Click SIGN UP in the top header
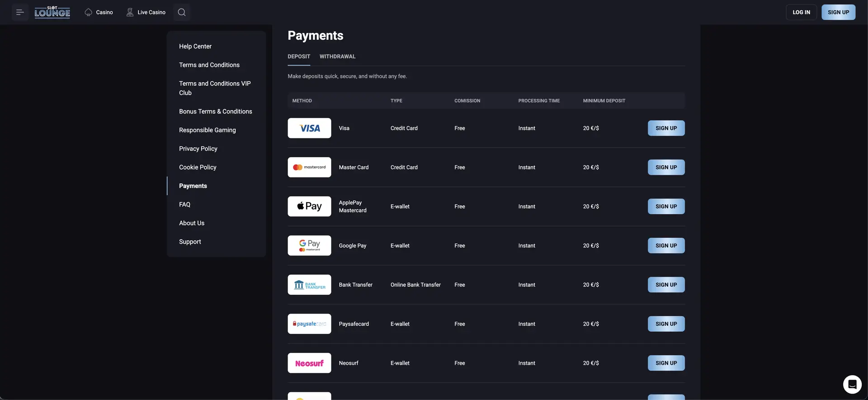Screen dimensions: 868x400 pyautogui.click(x=838, y=12)
